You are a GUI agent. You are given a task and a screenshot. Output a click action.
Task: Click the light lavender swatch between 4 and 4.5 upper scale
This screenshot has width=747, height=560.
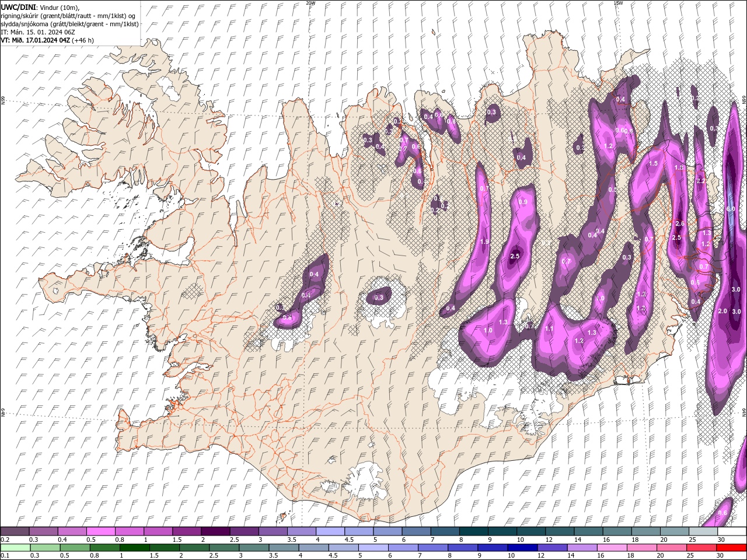(x=330, y=531)
